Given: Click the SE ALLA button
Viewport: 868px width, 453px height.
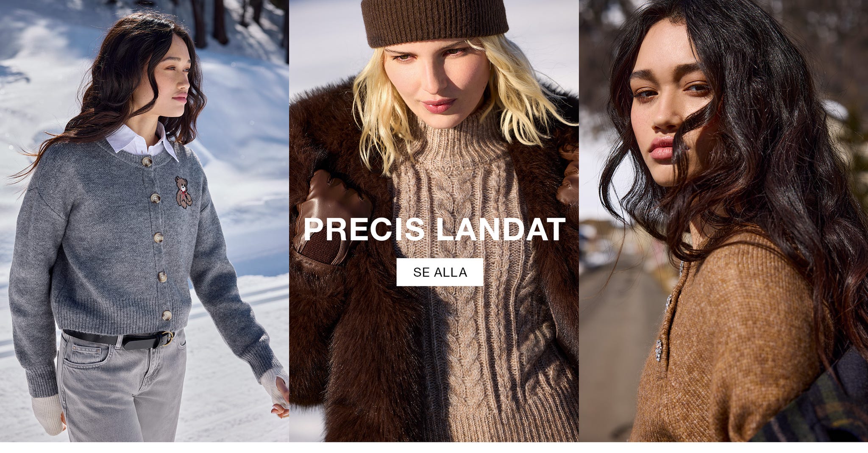Looking at the screenshot, I should coord(440,272).
